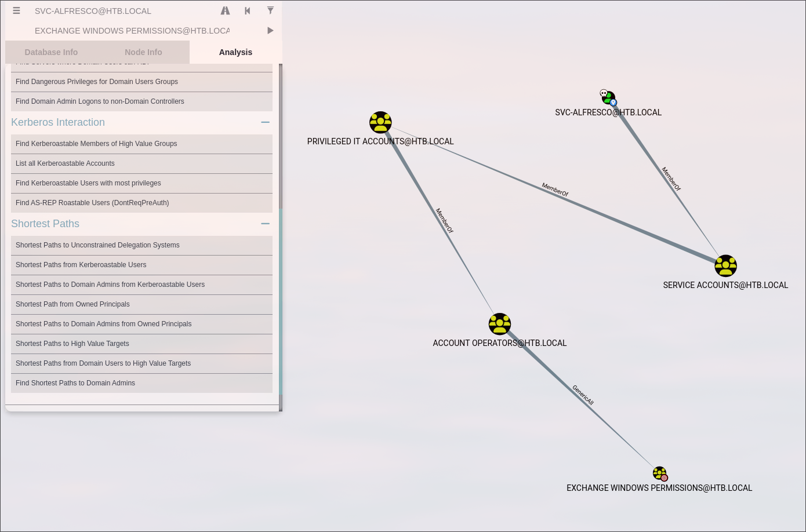Open the filter funnel icon
806x532 pixels.
coord(270,10)
